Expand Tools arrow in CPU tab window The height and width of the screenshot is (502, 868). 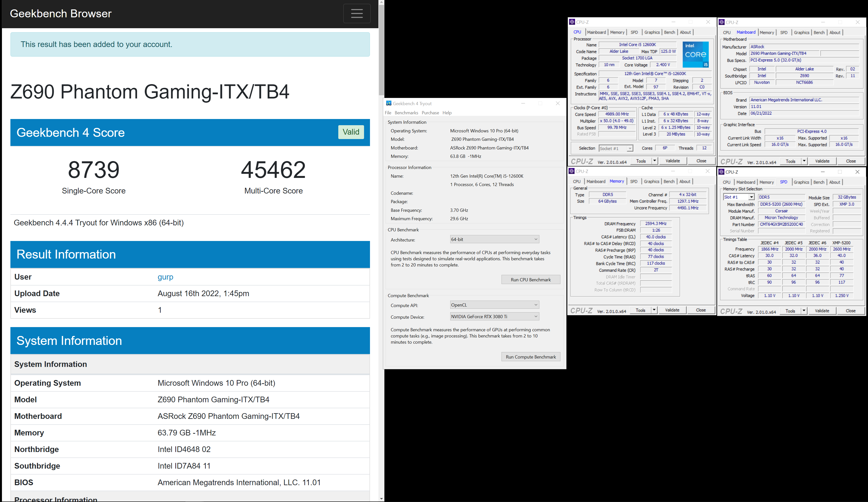(655, 161)
